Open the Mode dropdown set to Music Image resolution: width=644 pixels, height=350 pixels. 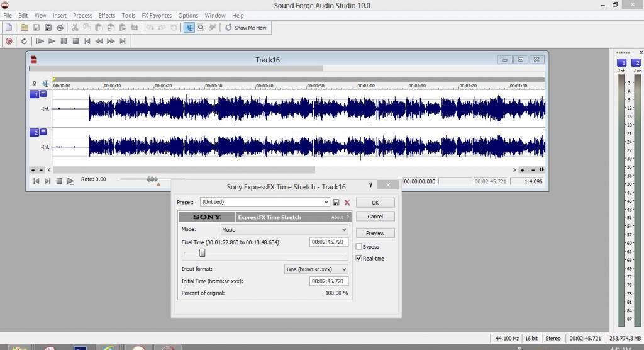(283, 230)
